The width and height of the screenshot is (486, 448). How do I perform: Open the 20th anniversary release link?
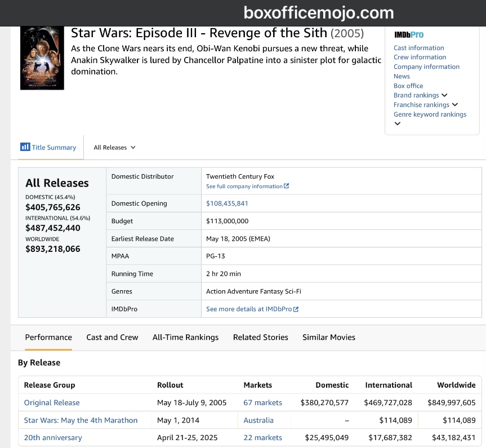point(53,437)
